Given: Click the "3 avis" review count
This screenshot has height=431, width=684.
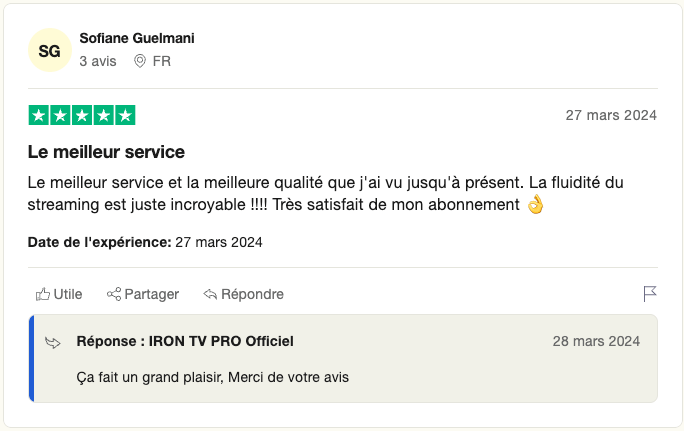Looking at the screenshot, I should click(98, 61).
